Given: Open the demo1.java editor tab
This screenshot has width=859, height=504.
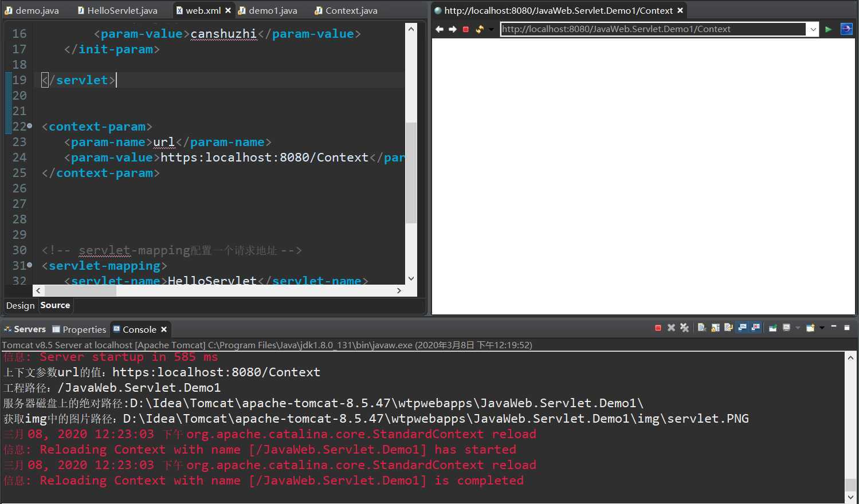Looking at the screenshot, I should coord(268,10).
